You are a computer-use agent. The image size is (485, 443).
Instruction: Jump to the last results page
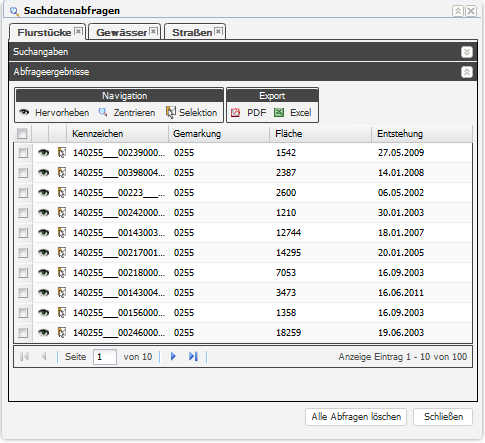coord(193,357)
